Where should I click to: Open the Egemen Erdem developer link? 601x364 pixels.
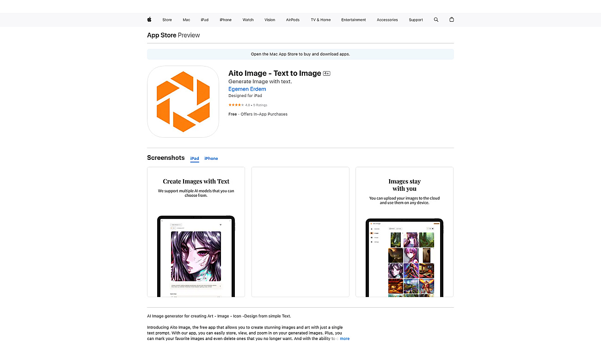point(247,89)
